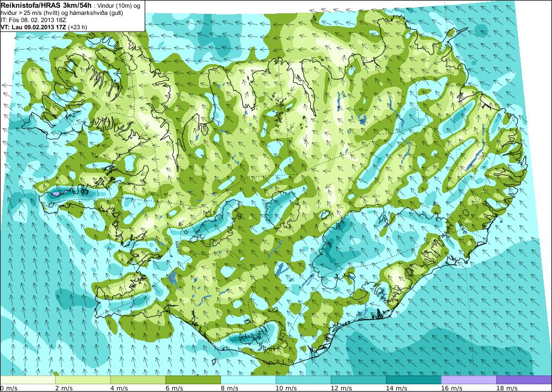Click the pale cyan 8–10 m/s legend swatch

(248, 380)
